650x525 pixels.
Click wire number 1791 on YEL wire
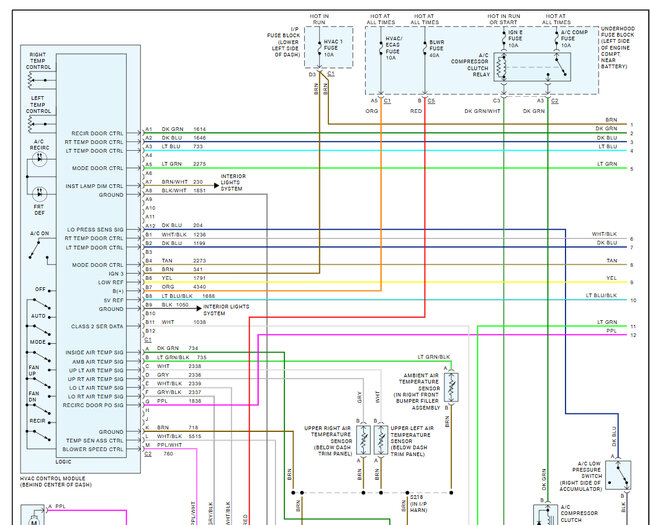coord(200,278)
